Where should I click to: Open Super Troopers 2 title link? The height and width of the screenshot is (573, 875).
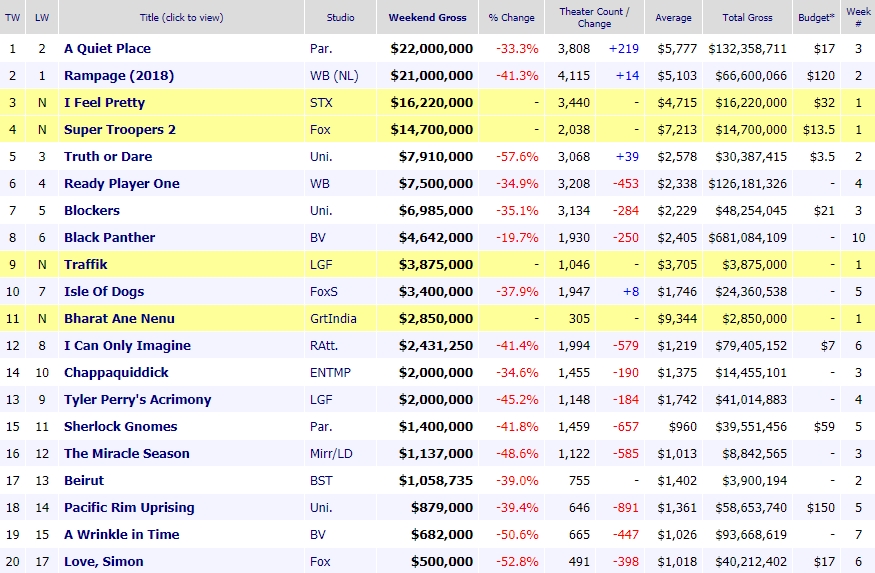click(x=120, y=129)
